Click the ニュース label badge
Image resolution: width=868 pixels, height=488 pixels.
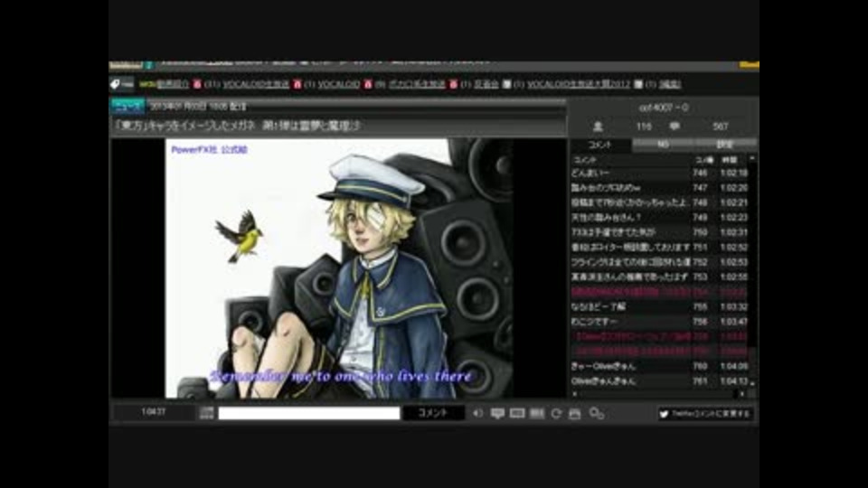click(x=127, y=106)
